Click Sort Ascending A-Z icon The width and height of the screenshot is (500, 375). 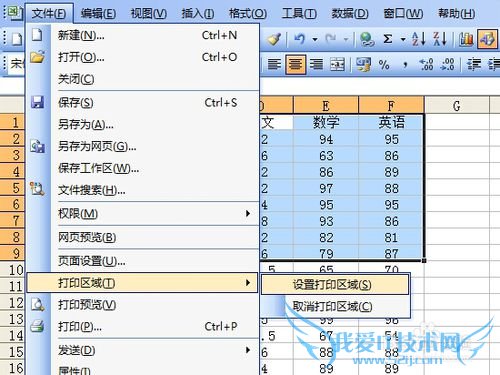click(419, 39)
